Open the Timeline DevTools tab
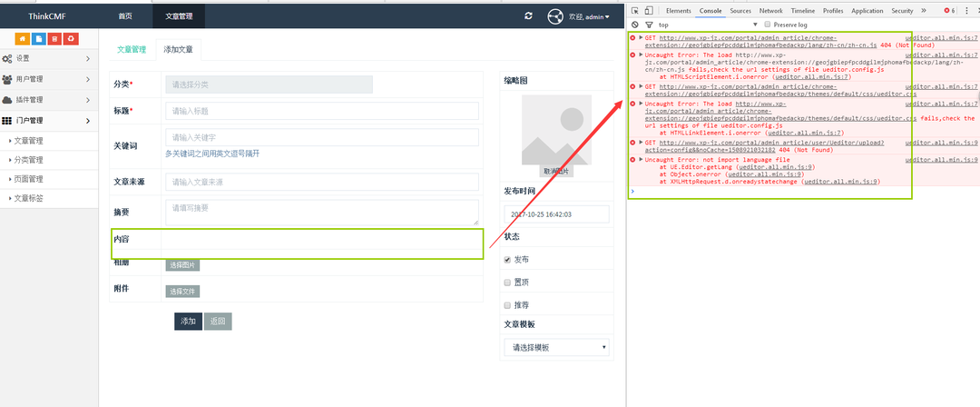The width and height of the screenshot is (980, 407). 802,11
